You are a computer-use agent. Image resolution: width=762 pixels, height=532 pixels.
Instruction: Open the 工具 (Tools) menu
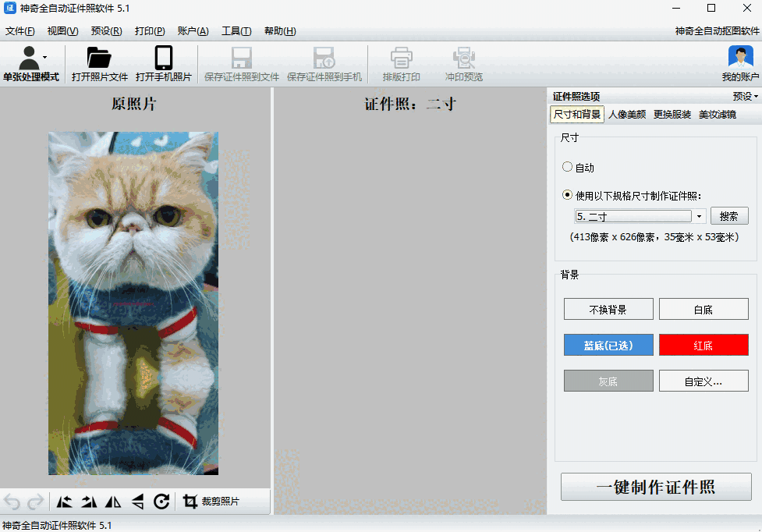click(x=236, y=31)
